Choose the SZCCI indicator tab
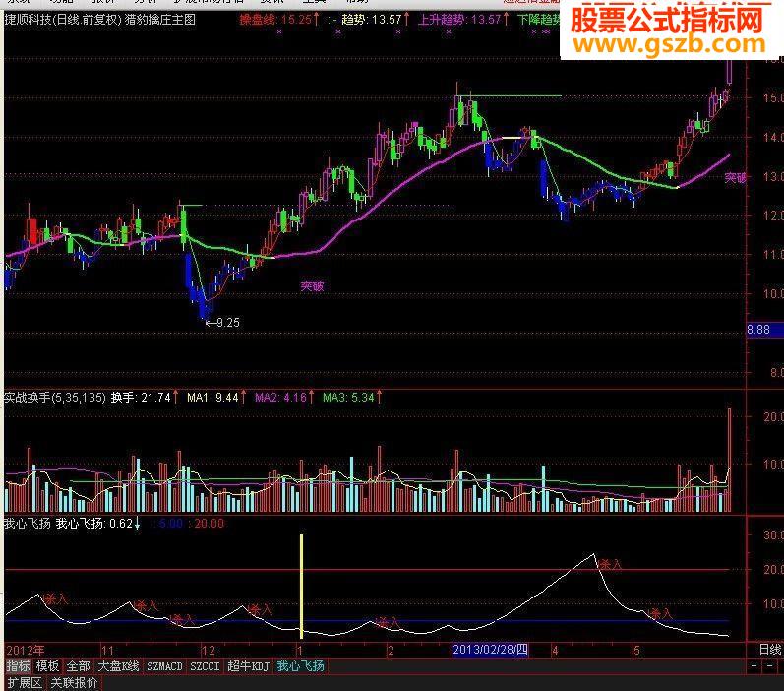Viewport: 784px width, 691px height. coord(205,666)
